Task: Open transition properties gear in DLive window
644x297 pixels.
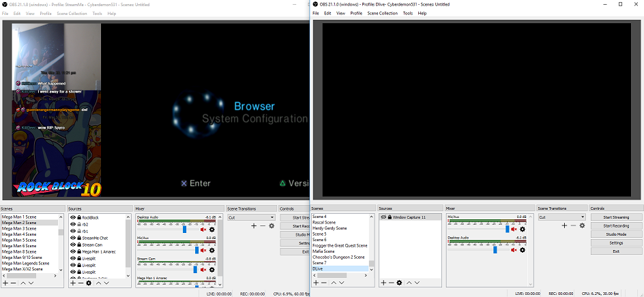Action: pos(582,225)
